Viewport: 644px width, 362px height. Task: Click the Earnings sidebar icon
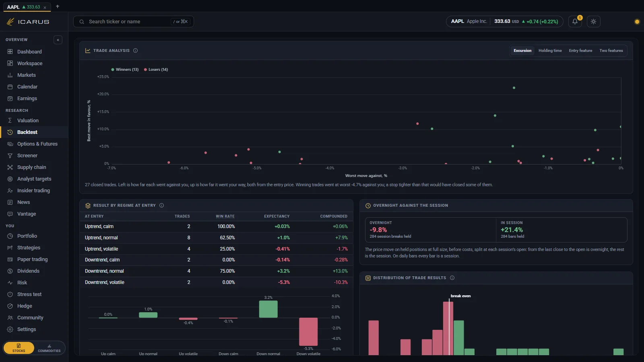tap(10, 99)
